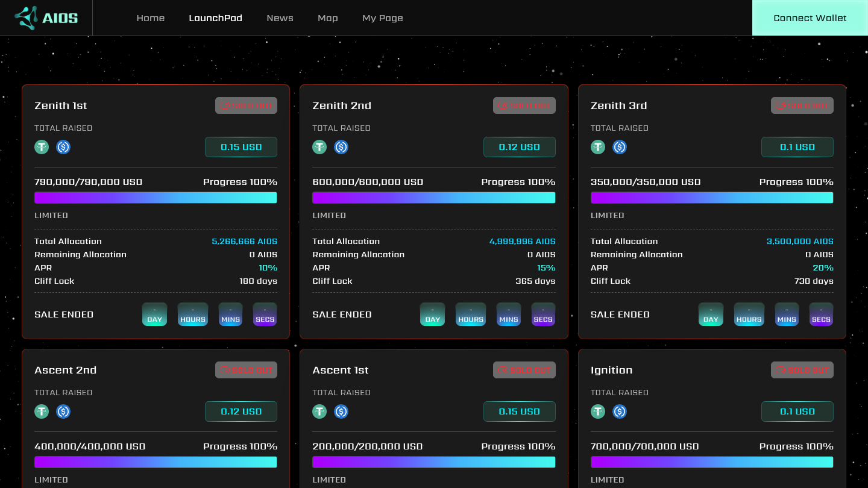Click the HOURS countdown box on Zenith 2nd
Screen dimensions: 868x488
[471, 314]
